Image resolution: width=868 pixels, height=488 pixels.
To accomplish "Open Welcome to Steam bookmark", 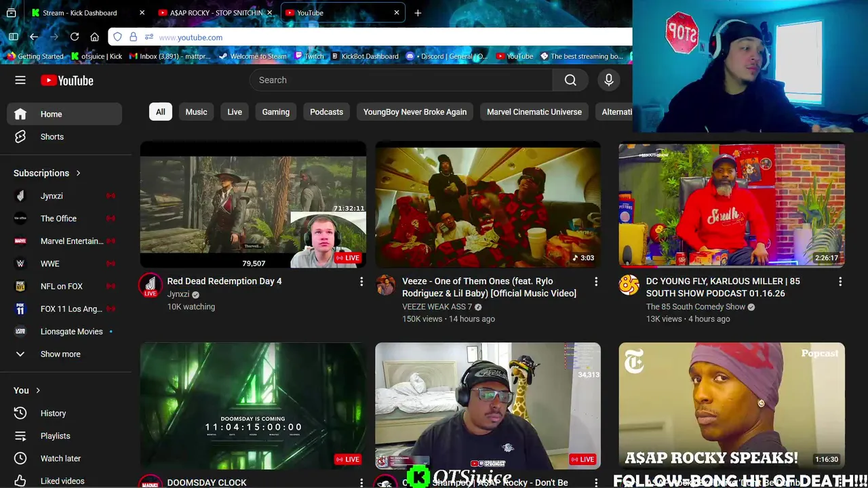I will coord(252,56).
